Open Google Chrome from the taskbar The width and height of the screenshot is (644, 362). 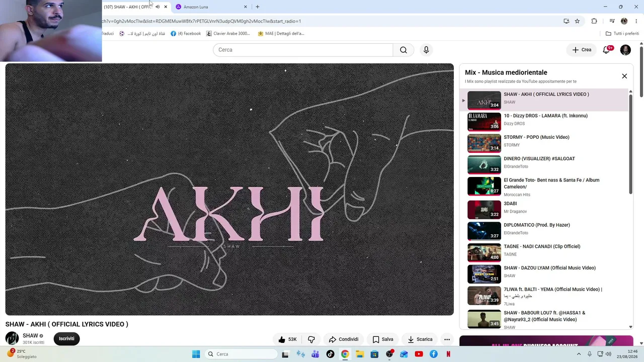pos(345,354)
